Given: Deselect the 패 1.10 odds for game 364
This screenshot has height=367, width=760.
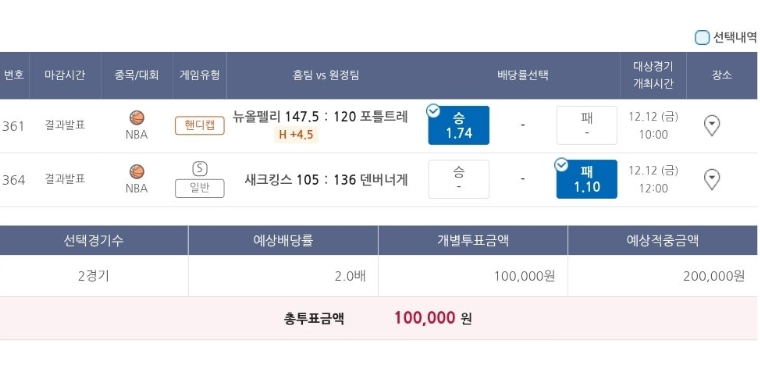Looking at the screenshot, I should [586, 179].
